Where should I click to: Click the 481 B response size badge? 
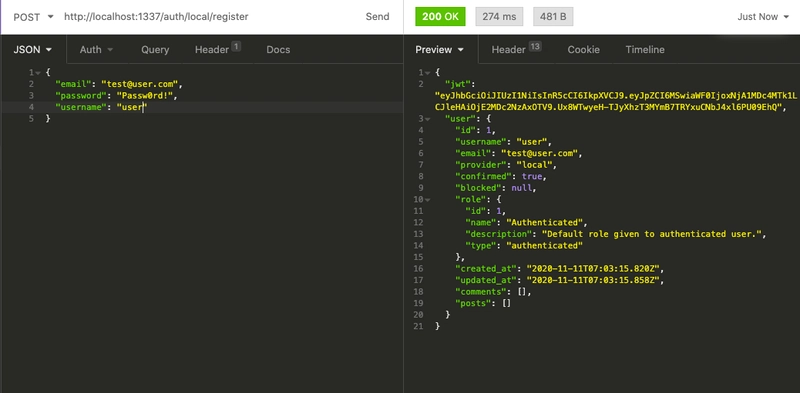(x=553, y=16)
